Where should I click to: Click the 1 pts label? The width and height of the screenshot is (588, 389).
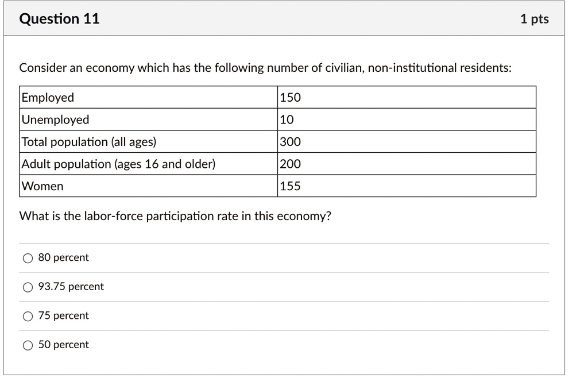coord(535,19)
